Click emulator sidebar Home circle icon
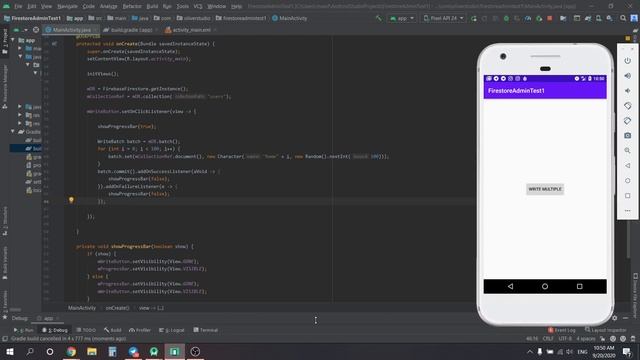 click(x=627, y=181)
